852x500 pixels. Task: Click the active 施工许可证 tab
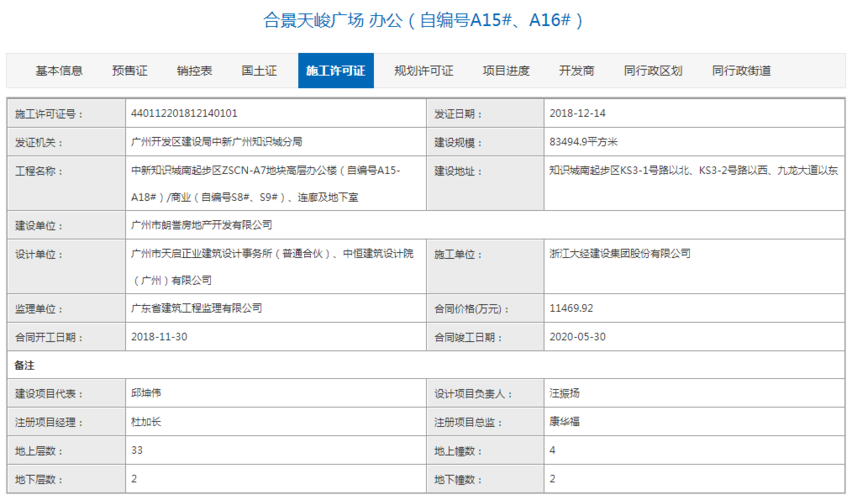336,71
